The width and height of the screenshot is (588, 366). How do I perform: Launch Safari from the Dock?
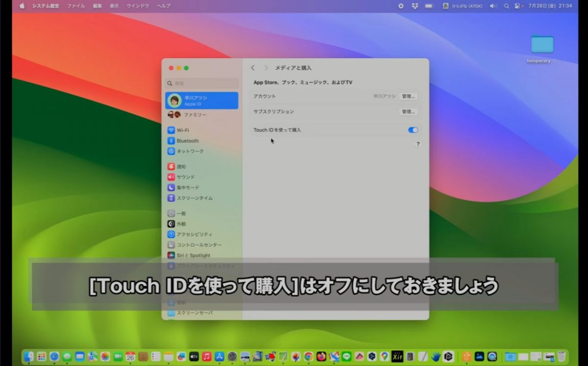(x=54, y=357)
